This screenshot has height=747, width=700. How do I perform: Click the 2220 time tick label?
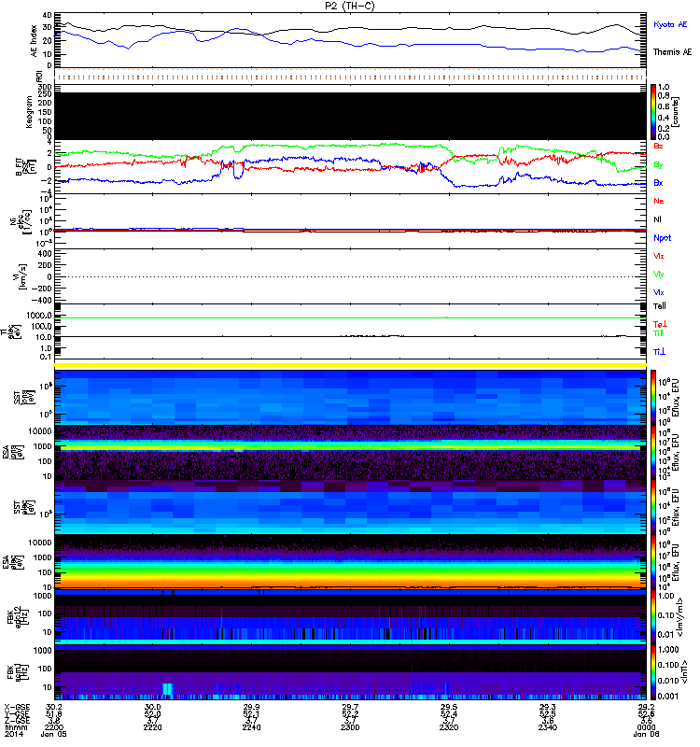click(x=152, y=727)
